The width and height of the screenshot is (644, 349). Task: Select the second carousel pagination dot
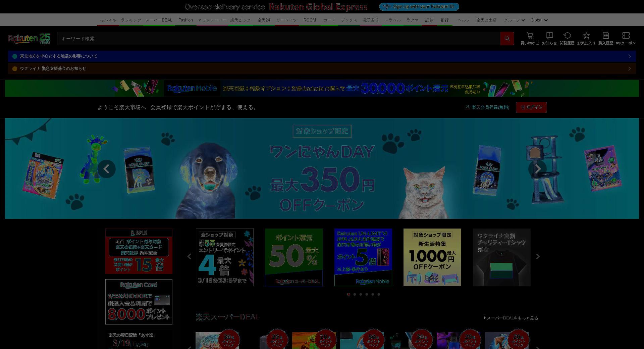pos(355,294)
